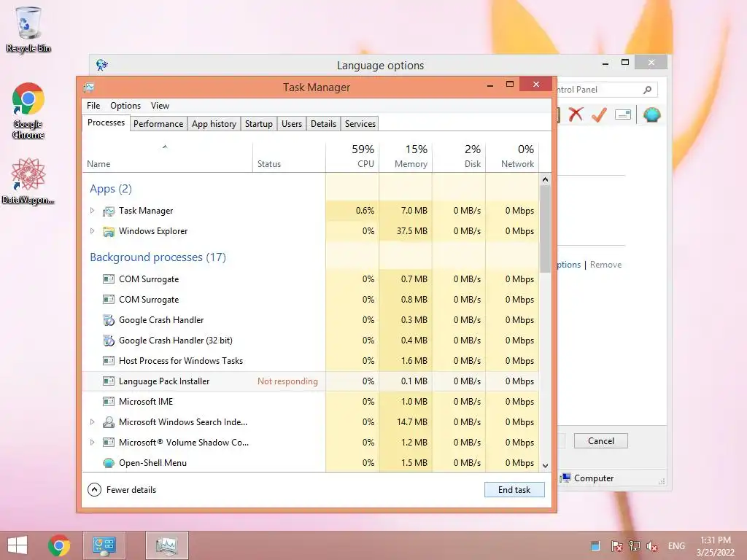
Task: Select the Windows Explorer process icon
Action: click(109, 231)
